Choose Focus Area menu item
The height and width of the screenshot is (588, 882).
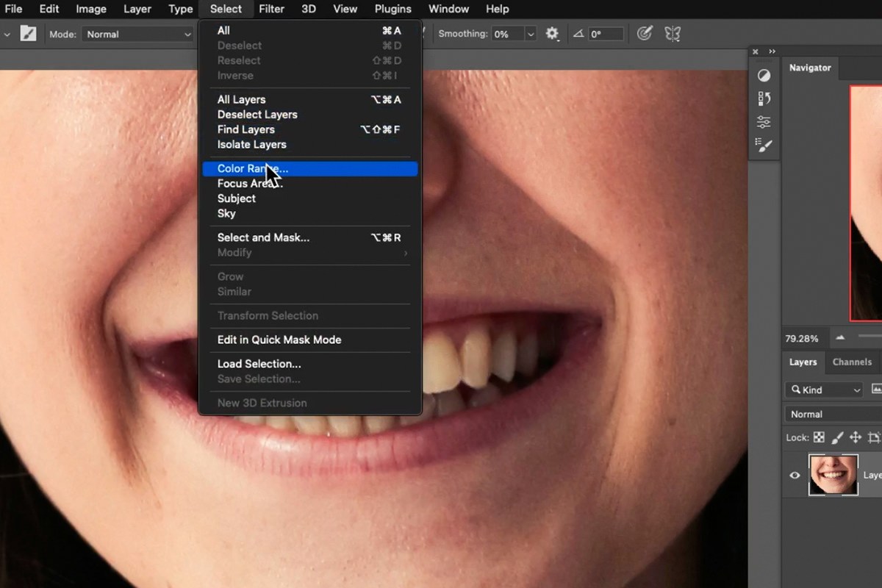(x=309, y=184)
